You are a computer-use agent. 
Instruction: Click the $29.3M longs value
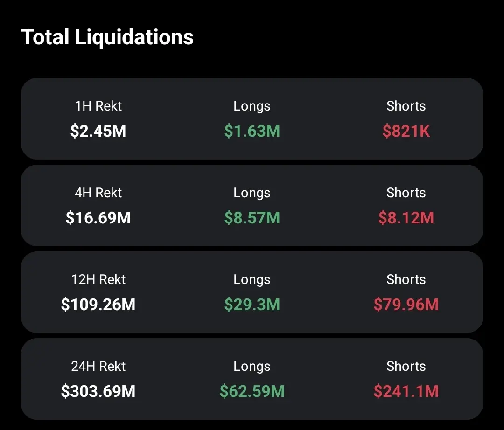tap(252, 305)
